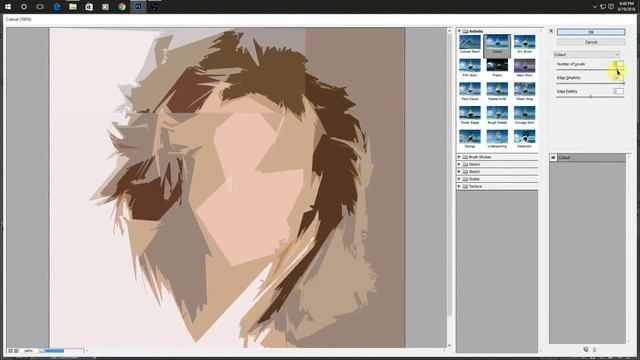Open Google Chrome from the taskbar
Screen dimensions: 640x360
(x=122, y=7)
